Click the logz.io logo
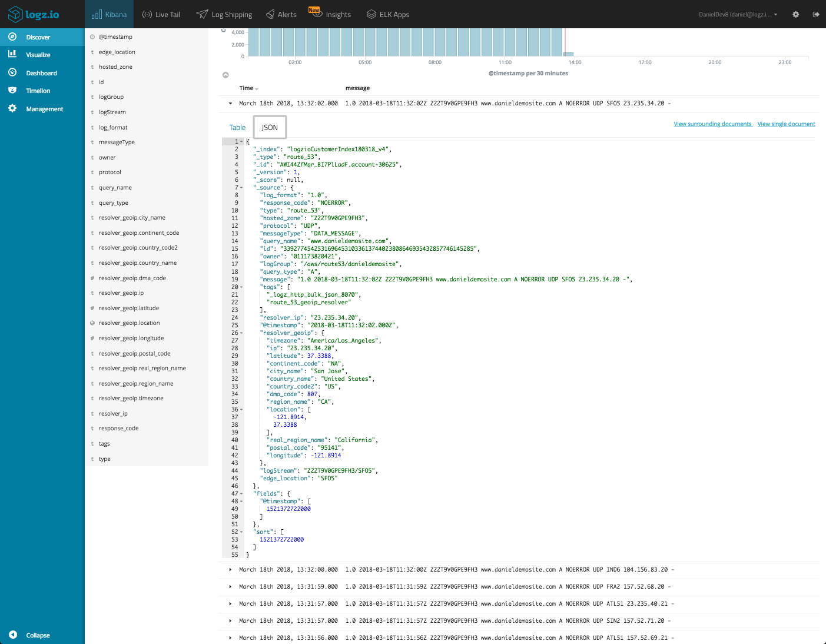 pos(34,14)
